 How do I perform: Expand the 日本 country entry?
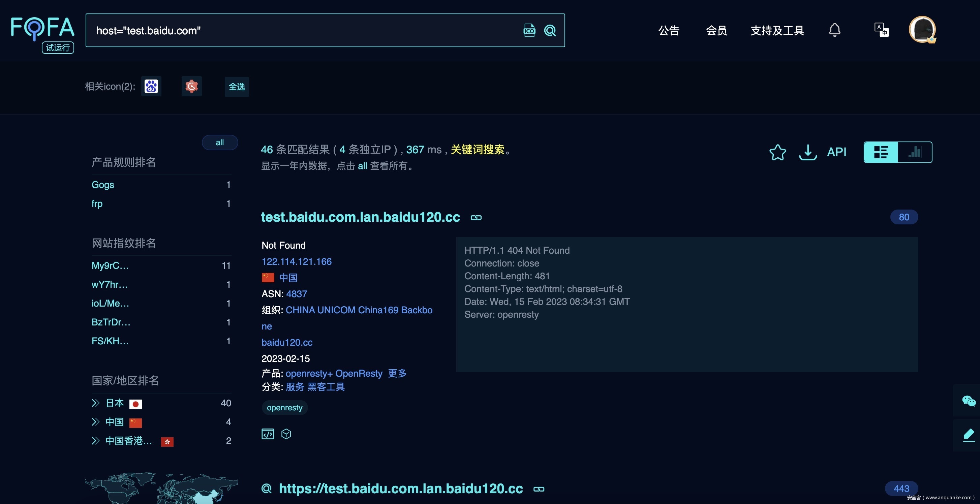click(95, 403)
